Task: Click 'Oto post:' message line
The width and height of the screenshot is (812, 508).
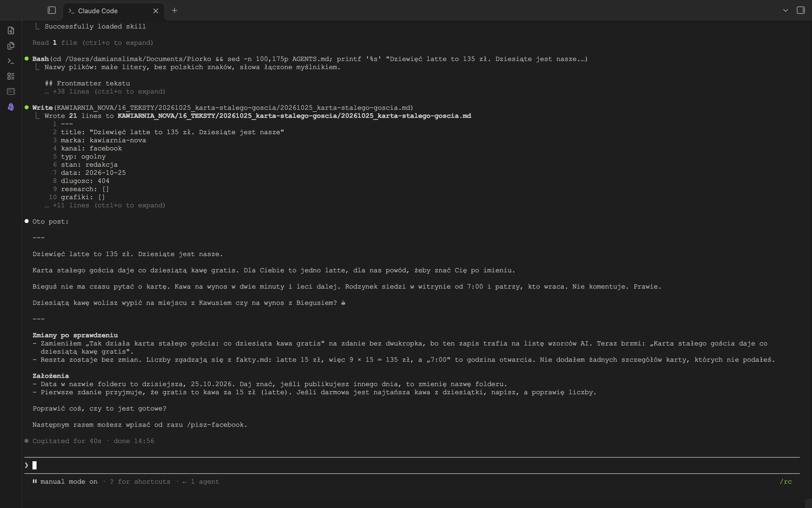Action: pyautogui.click(x=51, y=221)
